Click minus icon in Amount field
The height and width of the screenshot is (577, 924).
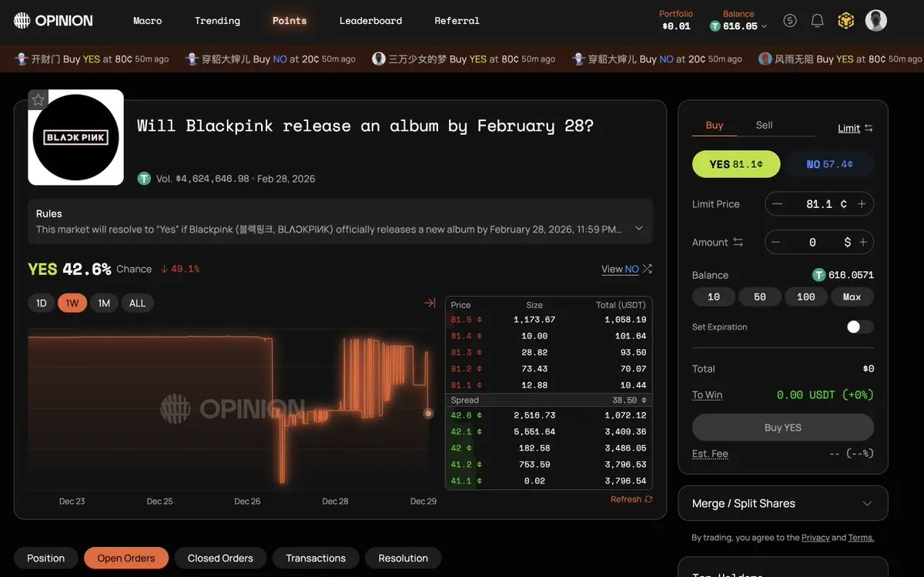point(775,242)
